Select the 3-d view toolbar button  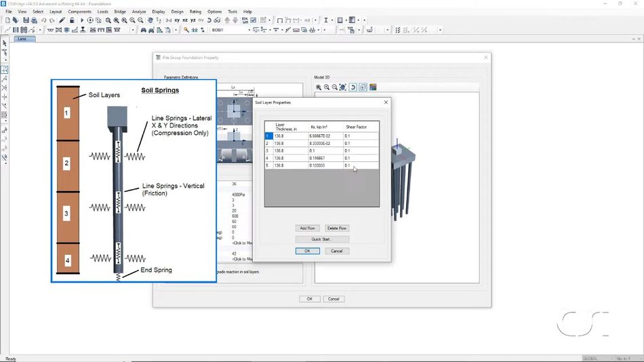point(168,20)
